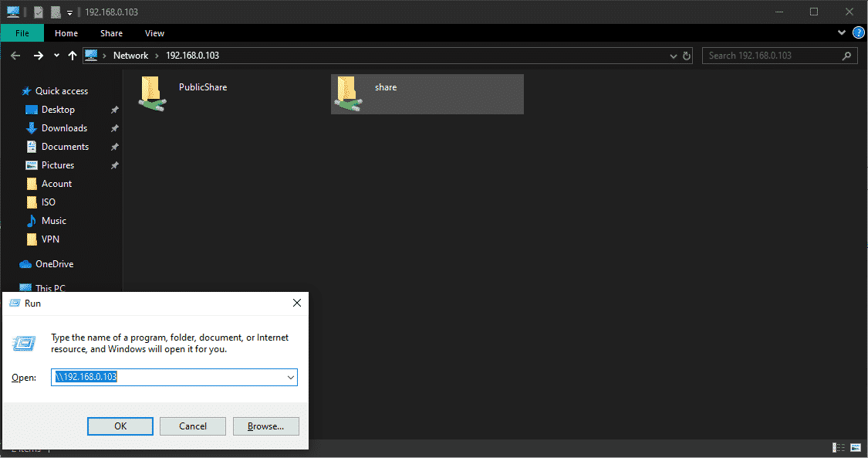Switch to large icons view in status bar
The height and width of the screenshot is (458, 868).
coord(856,448)
